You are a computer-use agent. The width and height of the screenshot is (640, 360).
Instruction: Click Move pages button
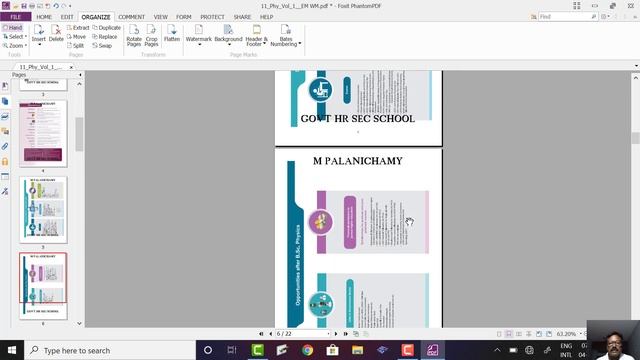coord(76,37)
